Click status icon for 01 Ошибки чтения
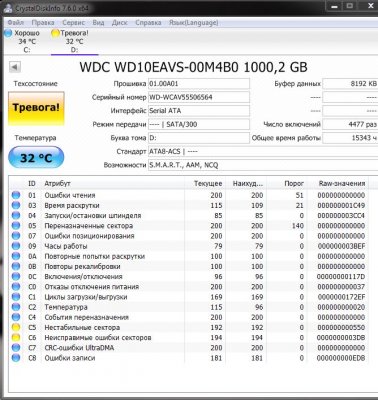 point(16,195)
